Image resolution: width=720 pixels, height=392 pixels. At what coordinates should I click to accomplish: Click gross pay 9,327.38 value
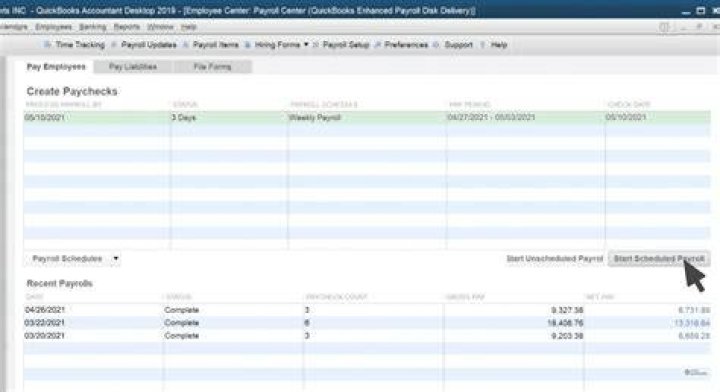pos(567,310)
